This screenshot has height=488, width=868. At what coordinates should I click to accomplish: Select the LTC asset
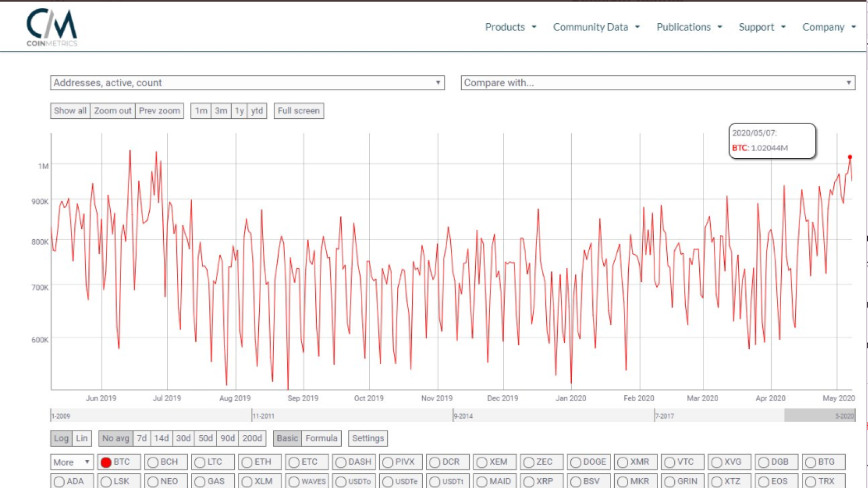click(x=213, y=462)
